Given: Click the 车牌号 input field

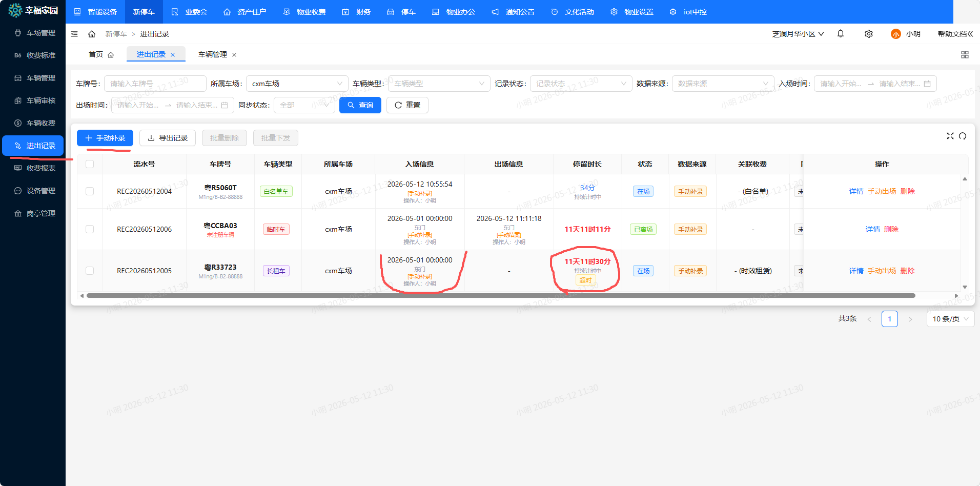Looking at the screenshot, I should click(x=155, y=84).
